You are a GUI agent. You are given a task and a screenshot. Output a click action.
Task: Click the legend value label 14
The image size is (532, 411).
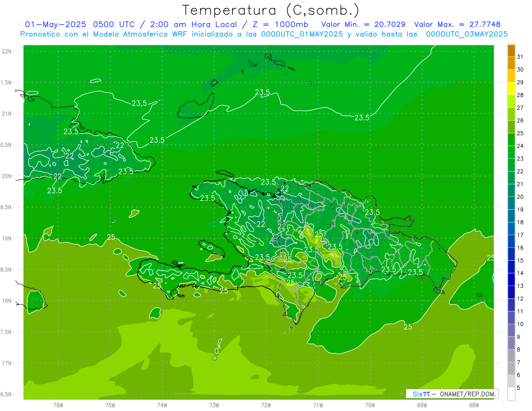coord(520,273)
